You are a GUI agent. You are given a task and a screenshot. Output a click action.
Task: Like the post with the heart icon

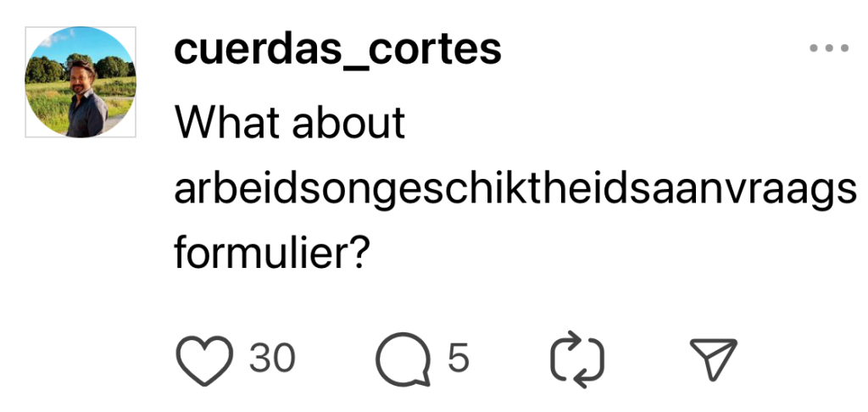click(x=207, y=360)
